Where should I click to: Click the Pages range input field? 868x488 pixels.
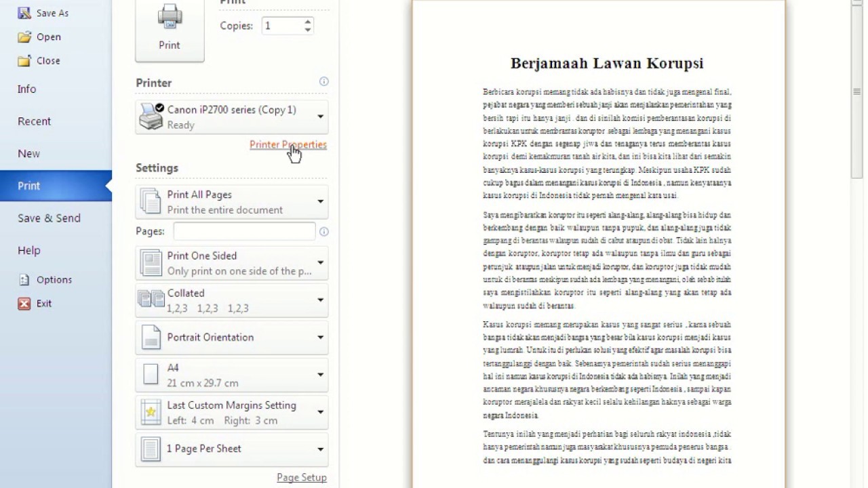[244, 231]
